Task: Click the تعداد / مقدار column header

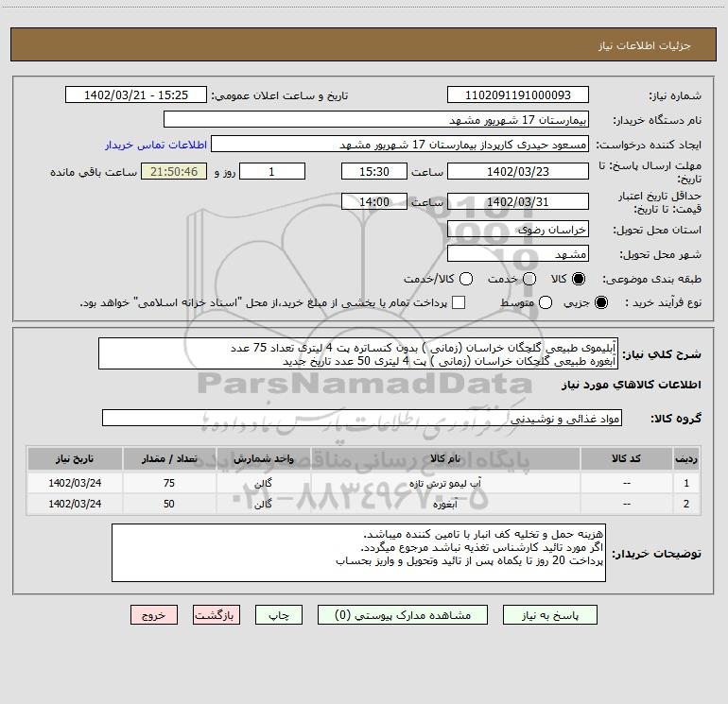Action: point(169,458)
